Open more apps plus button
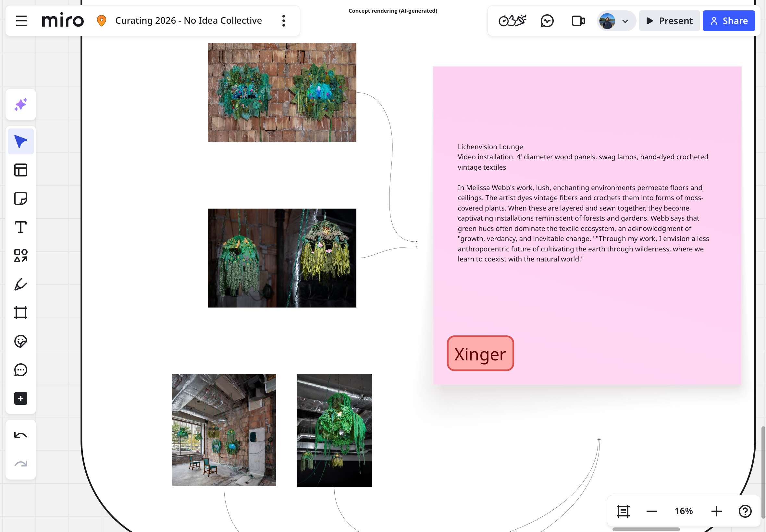766x532 pixels. click(21, 398)
